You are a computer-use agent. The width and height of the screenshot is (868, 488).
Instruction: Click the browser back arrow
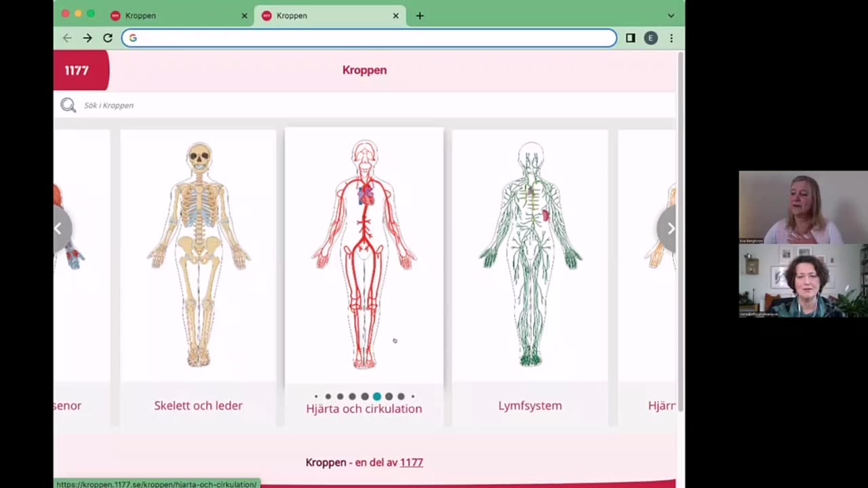pyautogui.click(x=67, y=38)
